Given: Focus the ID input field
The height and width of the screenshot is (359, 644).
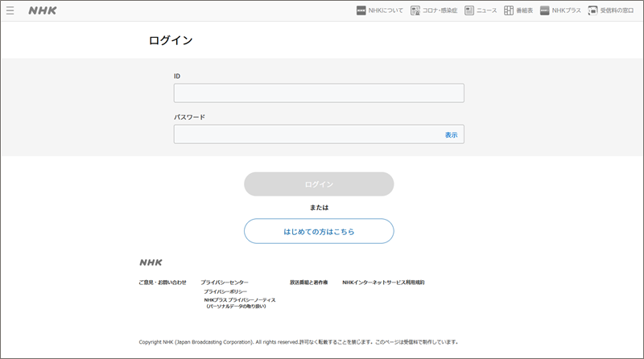Looking at the screenshot, I should (x=319, y=93).
